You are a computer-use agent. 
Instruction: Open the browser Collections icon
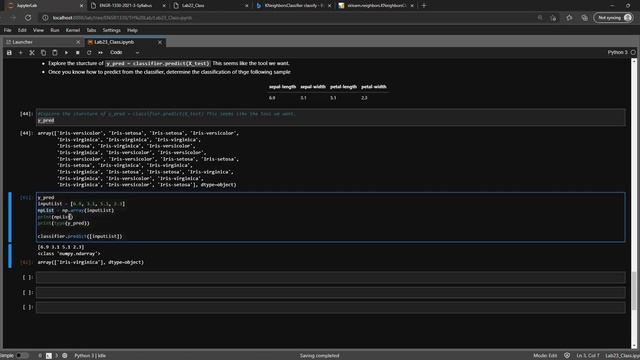click(584, 18)
